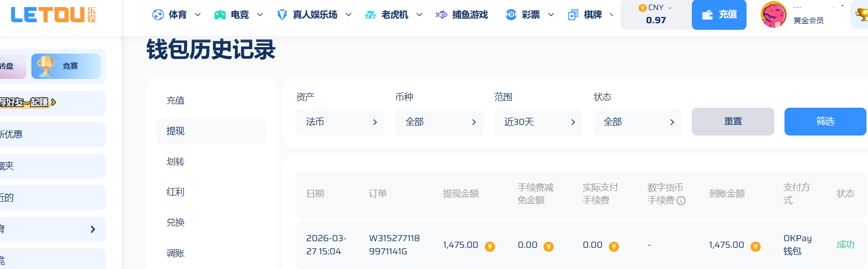Click the blue 充值 deposit button
Viewport: 868px width, 269px height.
(719, 15)
